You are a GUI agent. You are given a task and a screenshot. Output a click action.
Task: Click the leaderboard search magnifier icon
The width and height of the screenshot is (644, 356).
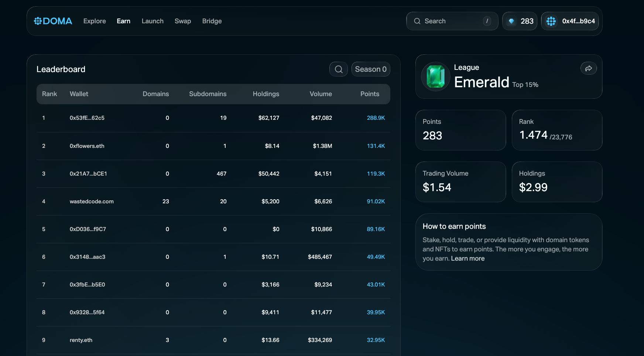point(338,69)
